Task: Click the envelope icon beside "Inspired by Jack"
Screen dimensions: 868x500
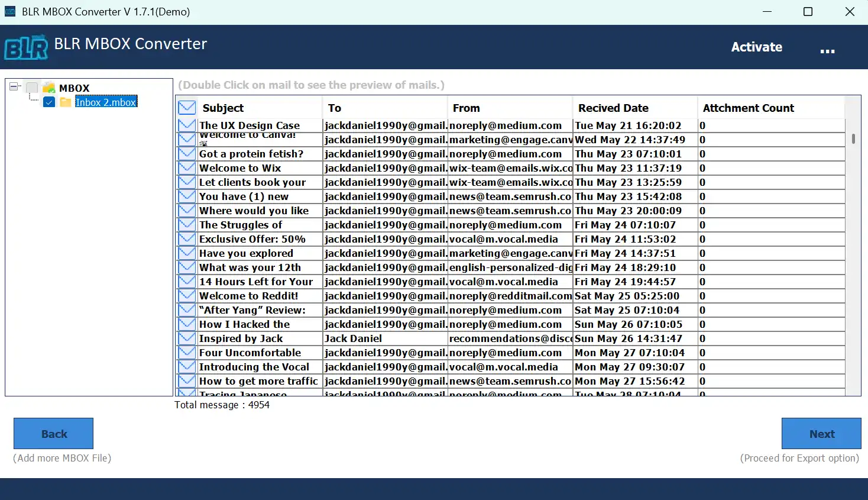Action: tap(186, 338)
